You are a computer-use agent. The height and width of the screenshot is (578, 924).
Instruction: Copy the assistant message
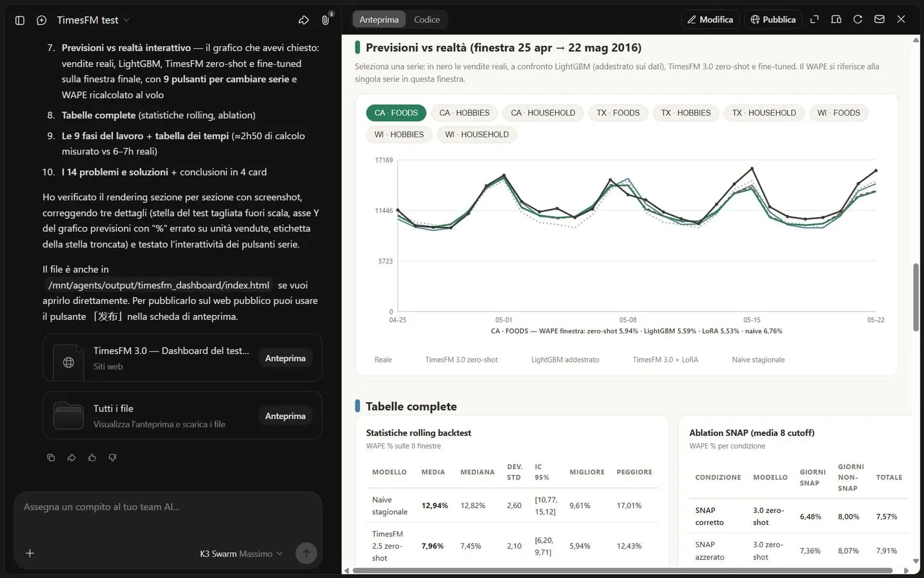[x=51, y=458]
